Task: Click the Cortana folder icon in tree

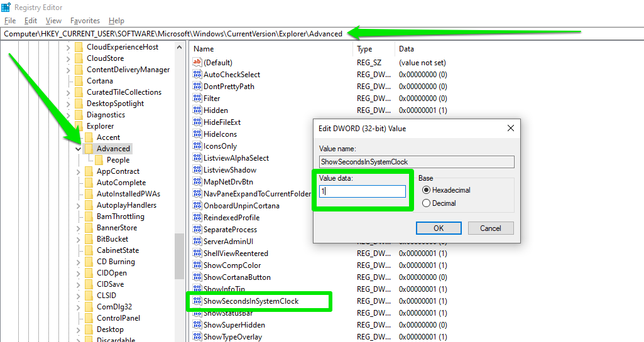Action: pos(79,81)
